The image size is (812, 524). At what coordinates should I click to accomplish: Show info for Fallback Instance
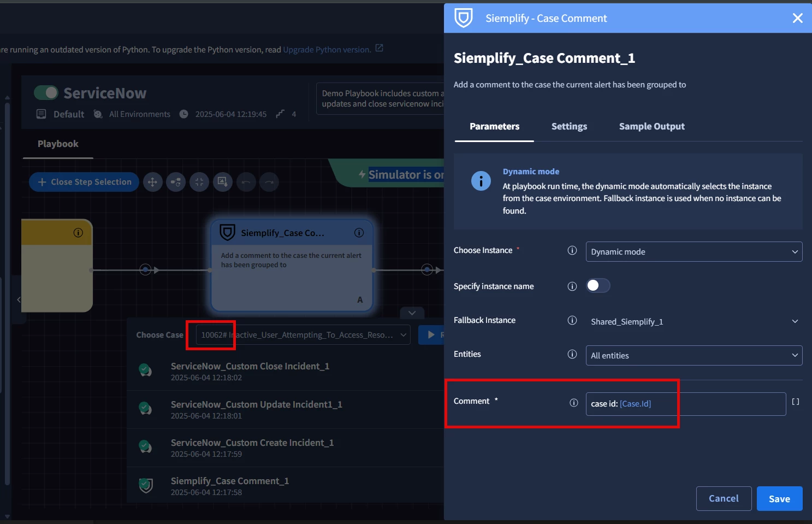coord(572,320)
